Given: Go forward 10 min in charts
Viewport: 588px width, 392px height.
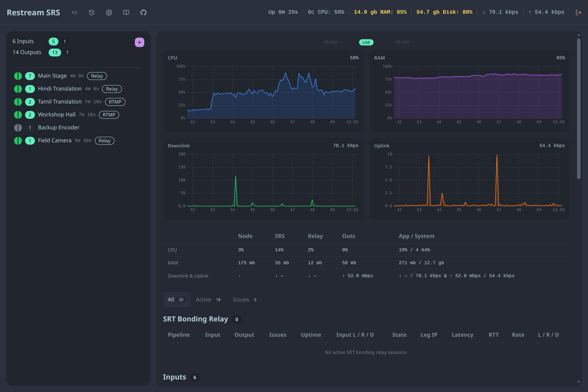Looking at the screenshot, I should pos(405,42).
